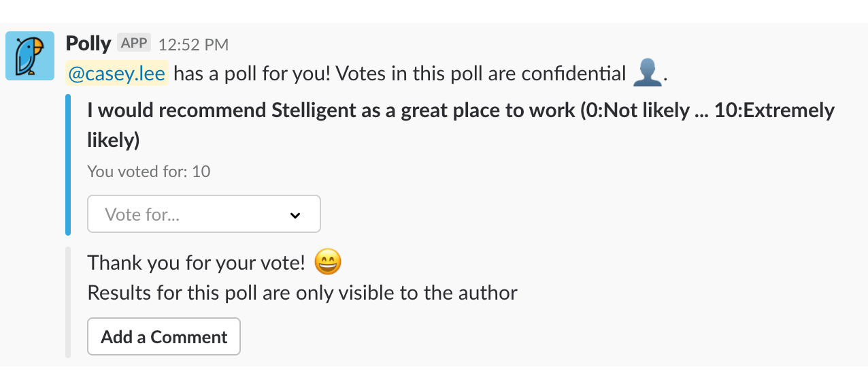Click the blue poll attachment bar
The image size is (868, 380).
point(68,165)
